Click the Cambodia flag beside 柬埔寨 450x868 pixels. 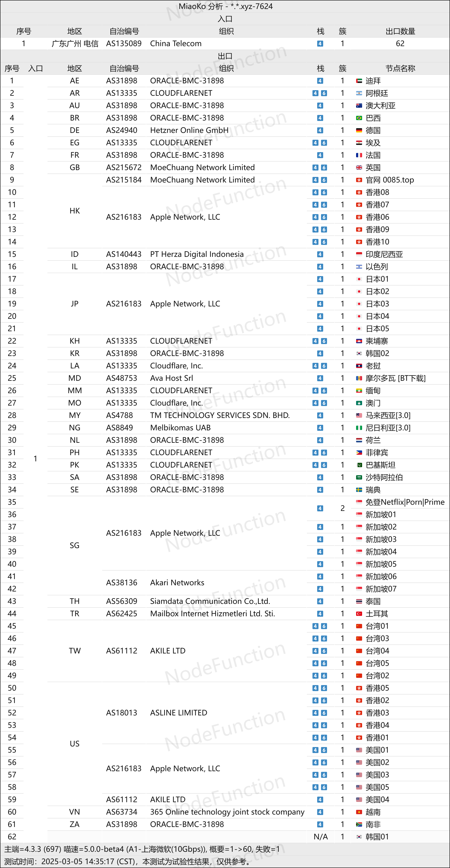coord(359,341)
